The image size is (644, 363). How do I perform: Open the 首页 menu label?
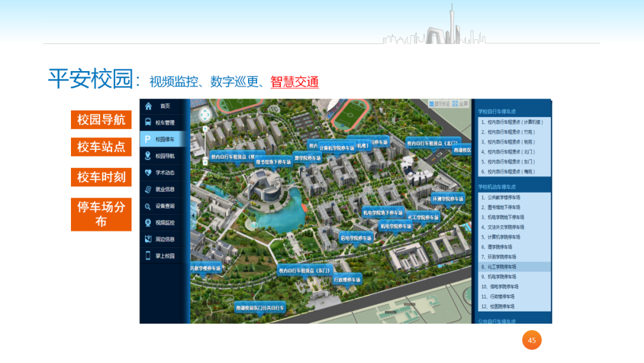(165, 106)
